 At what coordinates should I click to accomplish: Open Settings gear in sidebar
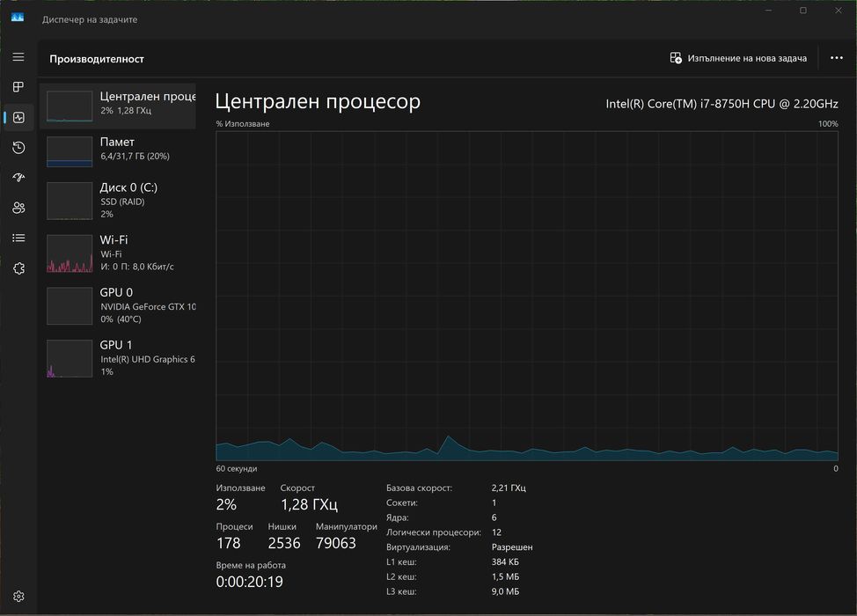pos(18,597)
